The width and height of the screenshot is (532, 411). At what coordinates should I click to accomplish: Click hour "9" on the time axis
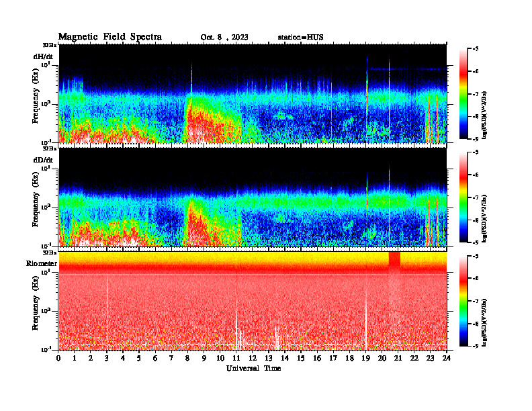(x=204, y=358)
